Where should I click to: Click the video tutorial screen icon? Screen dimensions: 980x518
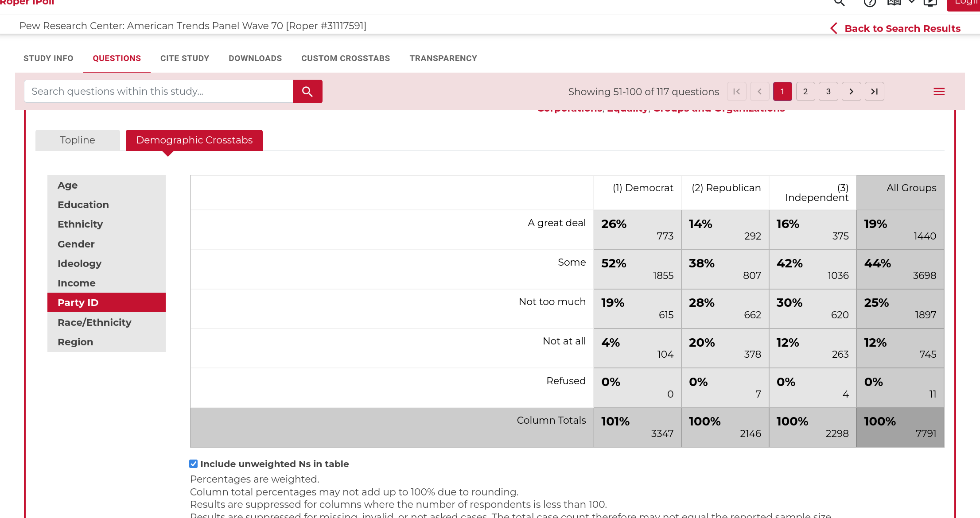[x=930, y=3]
